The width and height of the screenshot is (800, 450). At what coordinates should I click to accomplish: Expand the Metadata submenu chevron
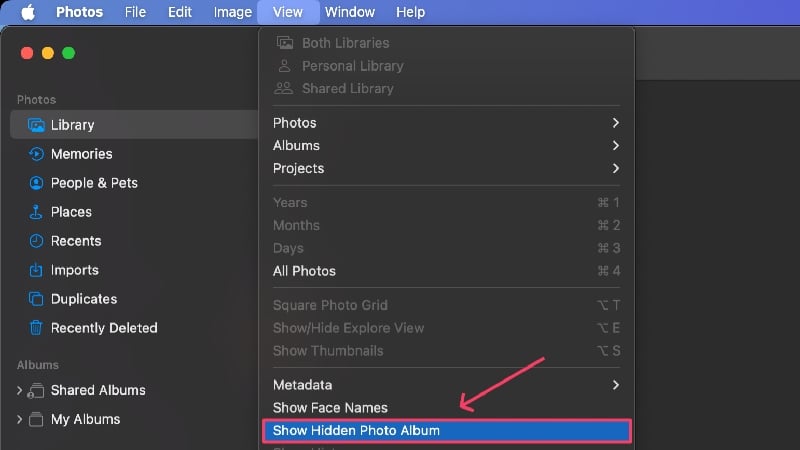[616, 385]
